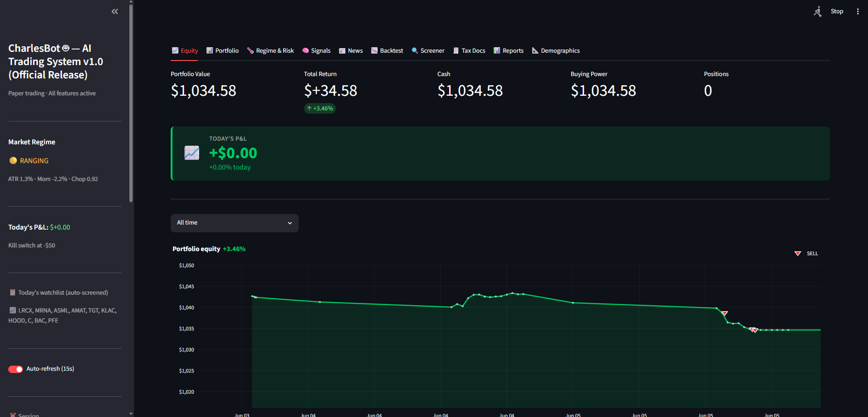Click the Kill switch at -$50 note
Screen dimensions: 868x417
click(32, 246)
